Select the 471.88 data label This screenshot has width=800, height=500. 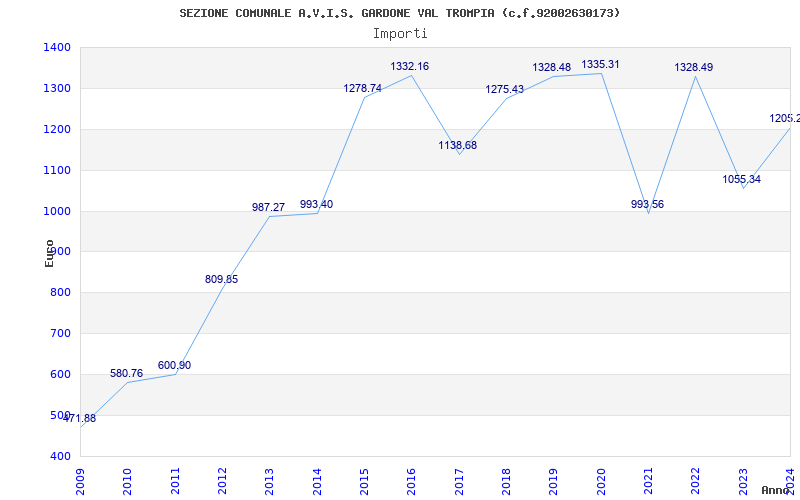79,418
